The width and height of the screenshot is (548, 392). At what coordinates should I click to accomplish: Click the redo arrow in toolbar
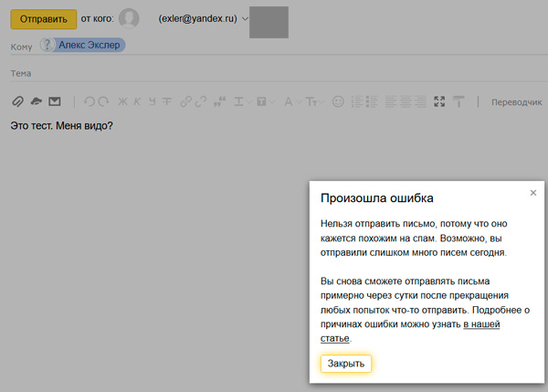point(103,101)
